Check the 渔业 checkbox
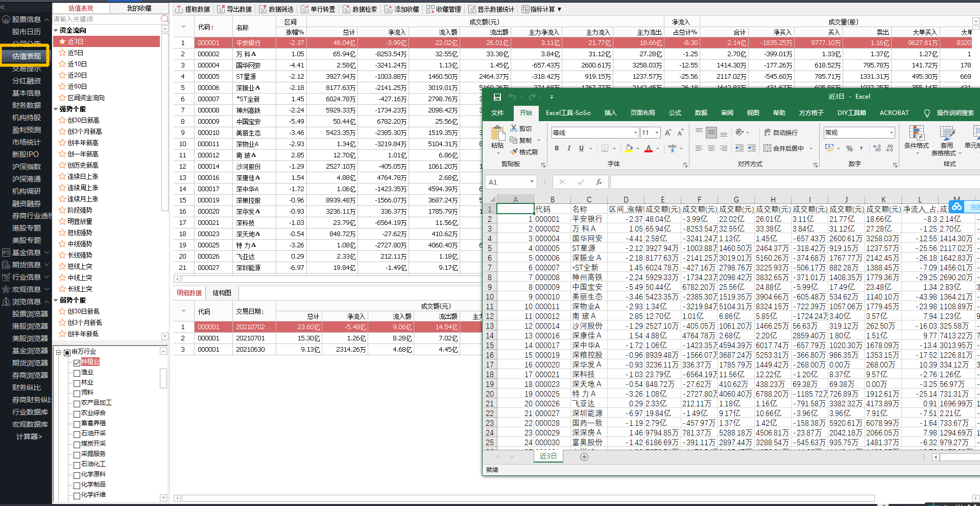980x506 pixels. [x=77, y=373]
